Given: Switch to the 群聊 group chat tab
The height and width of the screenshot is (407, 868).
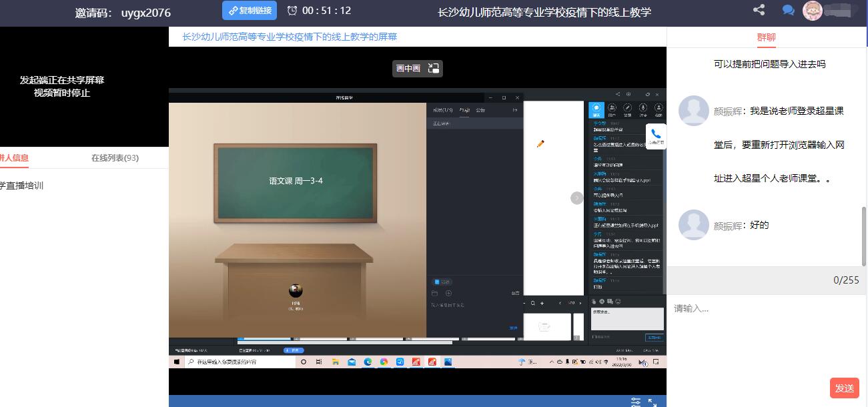Looking at the screenshot, I should pos(766,37).
